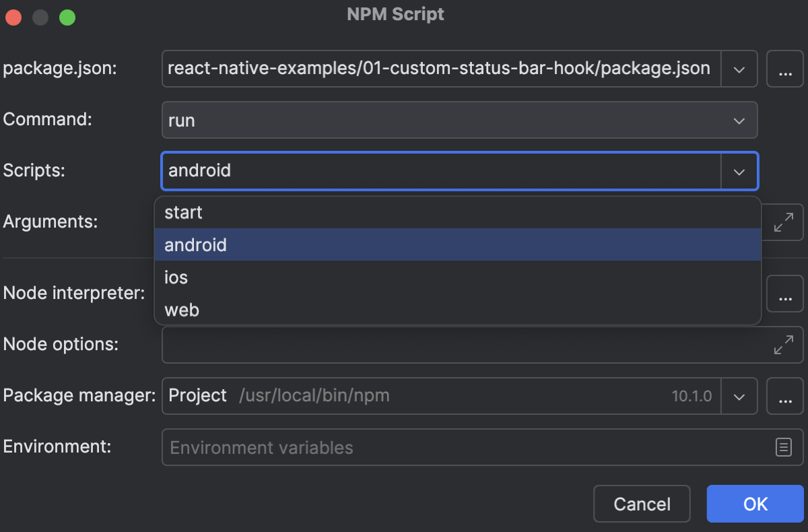Expand the Arguments field
The height and width of the screenshot is (532, 808).
pyautogui.click(x=784, y=223)
